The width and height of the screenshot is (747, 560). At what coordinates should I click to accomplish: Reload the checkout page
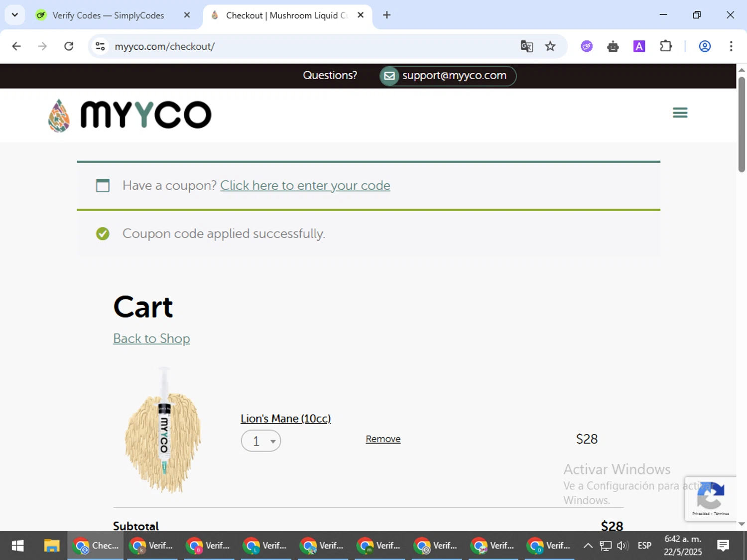coord(69,46)
